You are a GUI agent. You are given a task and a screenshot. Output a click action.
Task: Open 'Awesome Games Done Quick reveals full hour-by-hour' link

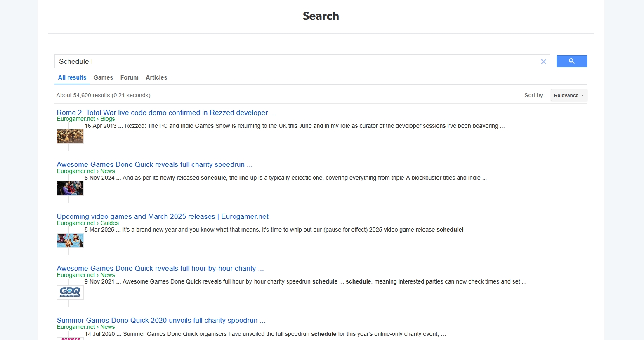[x=160, y=268]
